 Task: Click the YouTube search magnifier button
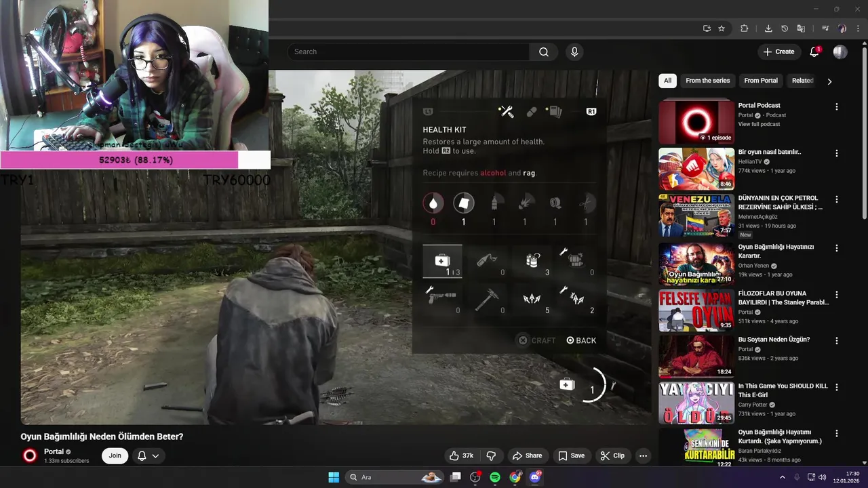tap(544, 52)
